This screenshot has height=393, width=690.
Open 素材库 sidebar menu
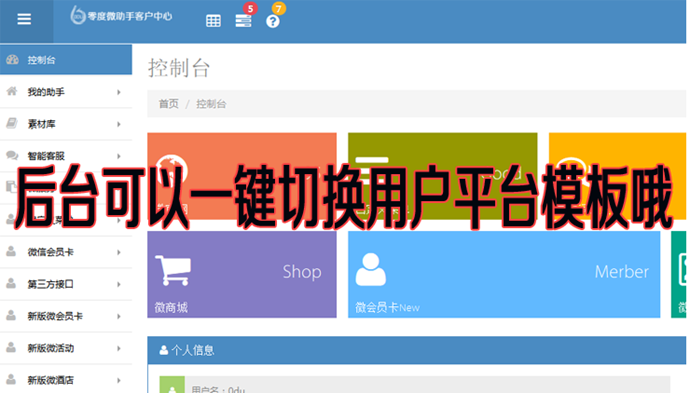coord(66,124)
